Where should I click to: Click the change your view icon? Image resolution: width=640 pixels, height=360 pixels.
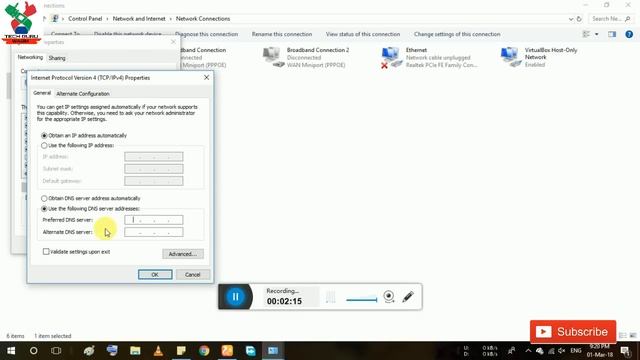(x=587, y=34)
